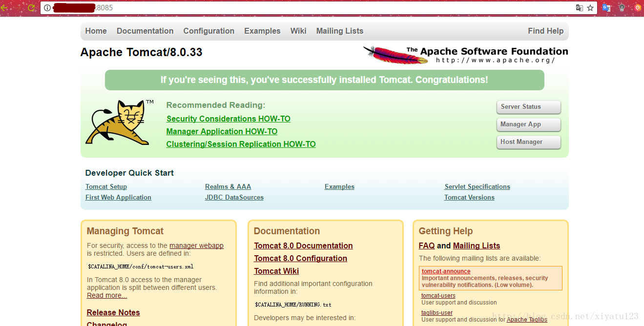
Task: Bookmark this page with the star icon
Action: click(590, 8)
